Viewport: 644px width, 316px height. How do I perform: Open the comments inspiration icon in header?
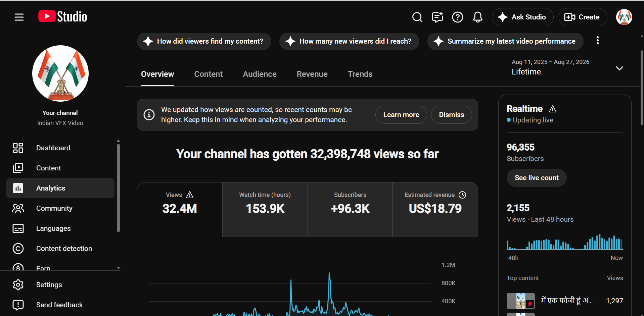(x=437, y=17)
